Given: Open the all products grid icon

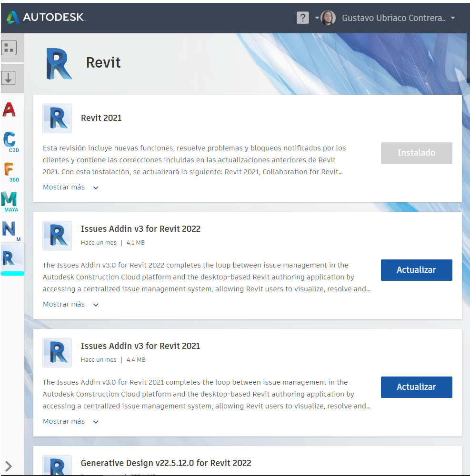Looking at the screenshot, I should click(9, 48).
